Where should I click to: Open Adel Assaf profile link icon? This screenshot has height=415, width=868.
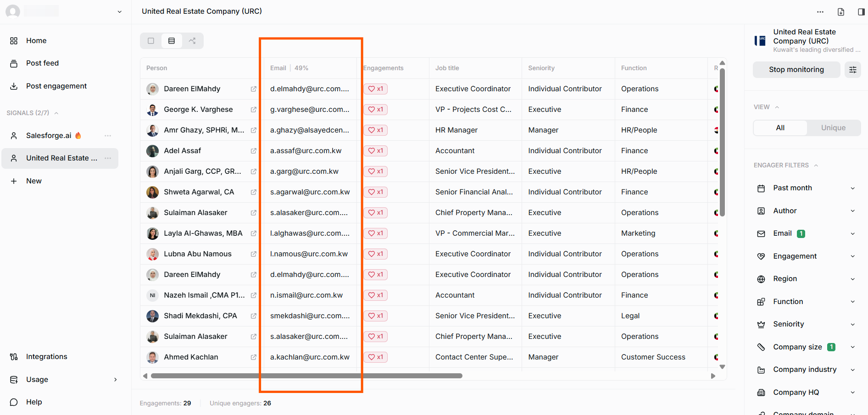253,151
